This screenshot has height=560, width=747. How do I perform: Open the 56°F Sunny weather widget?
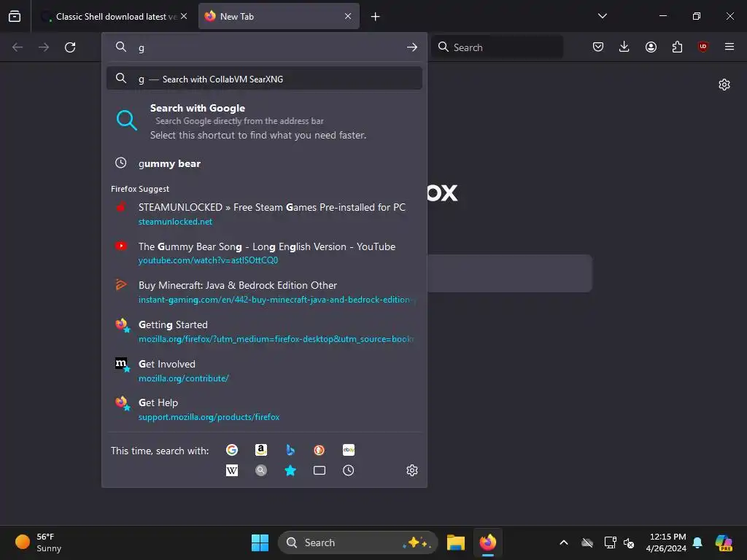[x=39, y=542]
